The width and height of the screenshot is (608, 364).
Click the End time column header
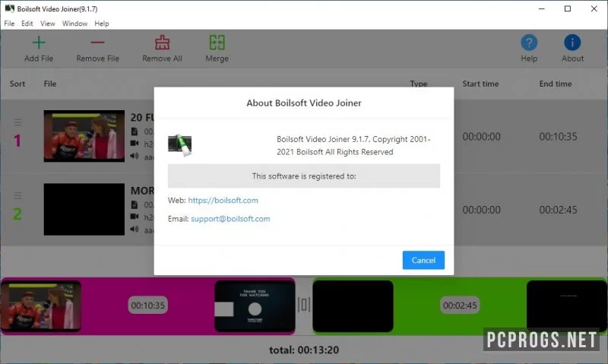click(556, 84)
